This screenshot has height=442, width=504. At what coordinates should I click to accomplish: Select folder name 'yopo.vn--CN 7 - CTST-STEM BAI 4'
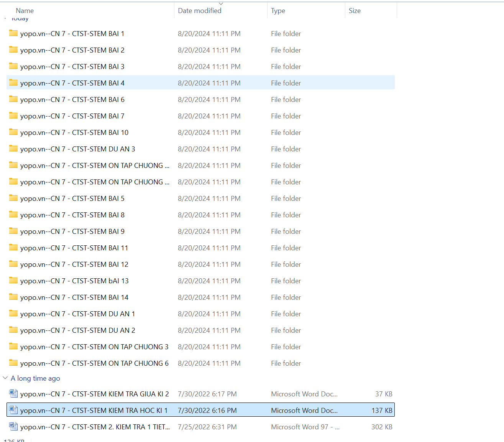pos(72,83)
